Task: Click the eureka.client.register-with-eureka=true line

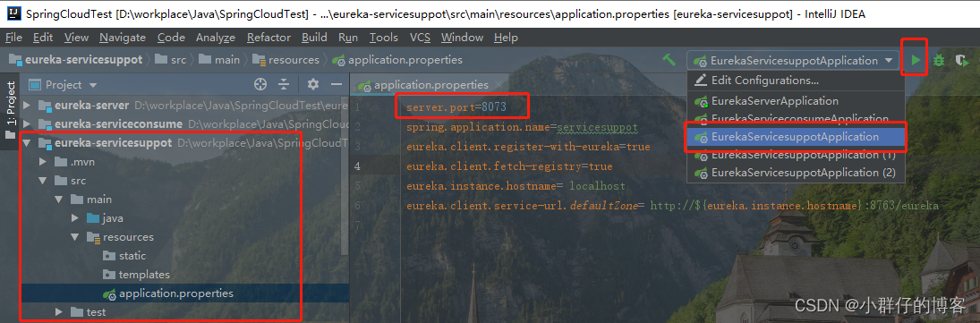Action: (528, 147)
